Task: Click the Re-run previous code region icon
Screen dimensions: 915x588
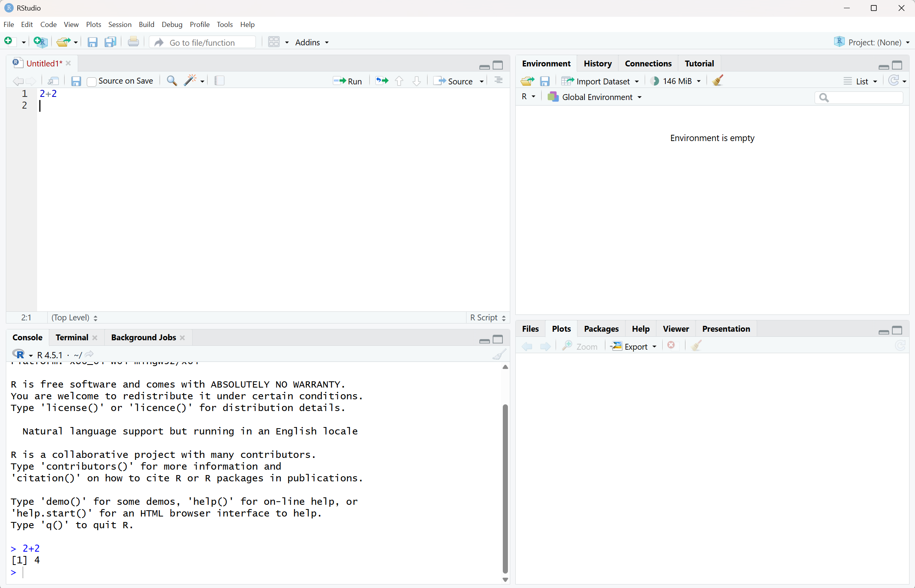Action: (382, 81)
